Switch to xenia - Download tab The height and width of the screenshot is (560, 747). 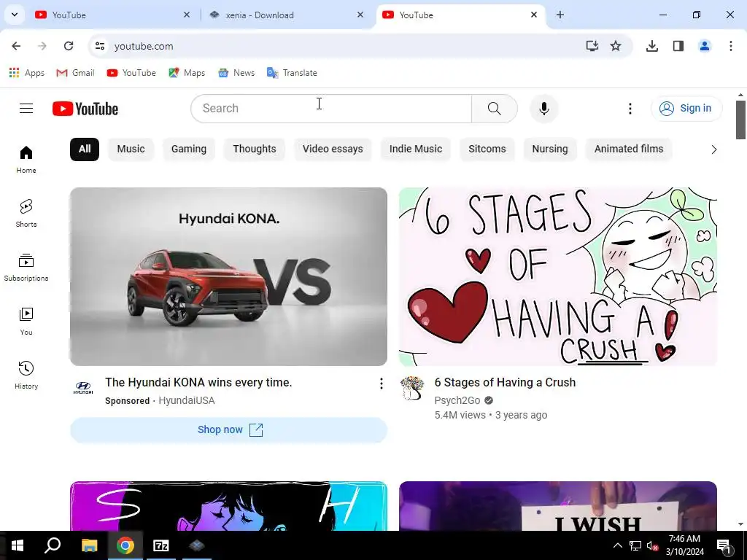pos(286,15)
